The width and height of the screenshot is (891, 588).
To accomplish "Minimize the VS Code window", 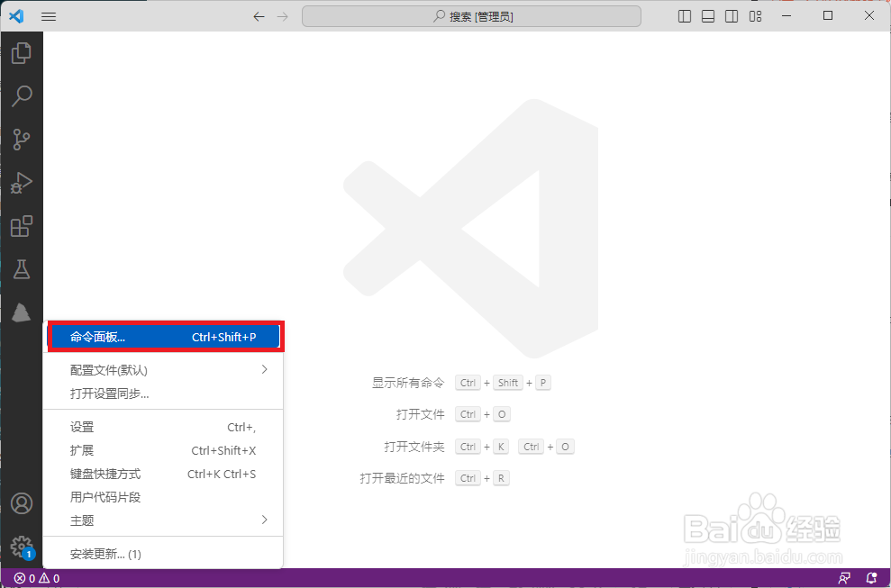I will pos(786,16).
